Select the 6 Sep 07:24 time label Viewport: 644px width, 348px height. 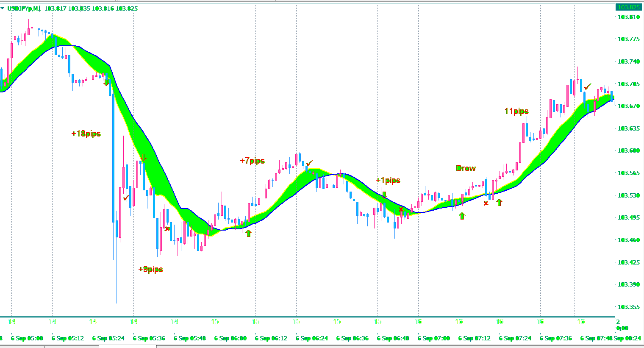coord(515,338)
